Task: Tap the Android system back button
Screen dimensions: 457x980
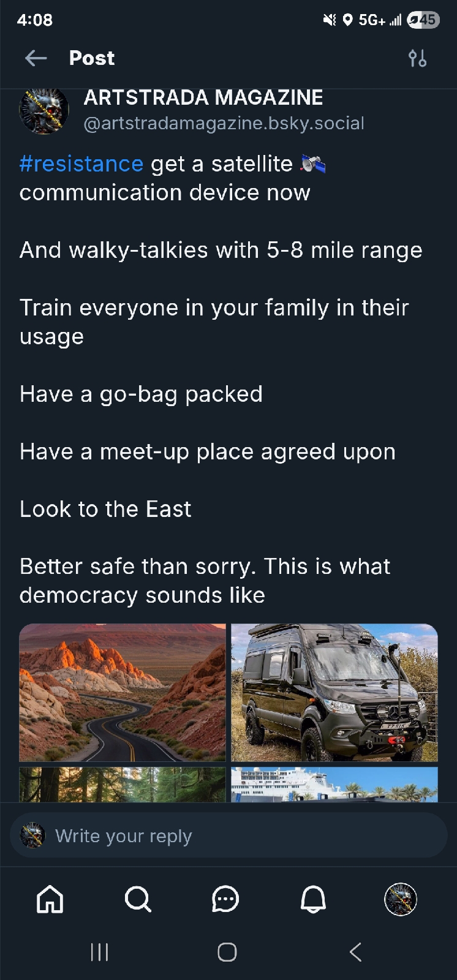Action: pyautogui.click(x=355, y=952)
